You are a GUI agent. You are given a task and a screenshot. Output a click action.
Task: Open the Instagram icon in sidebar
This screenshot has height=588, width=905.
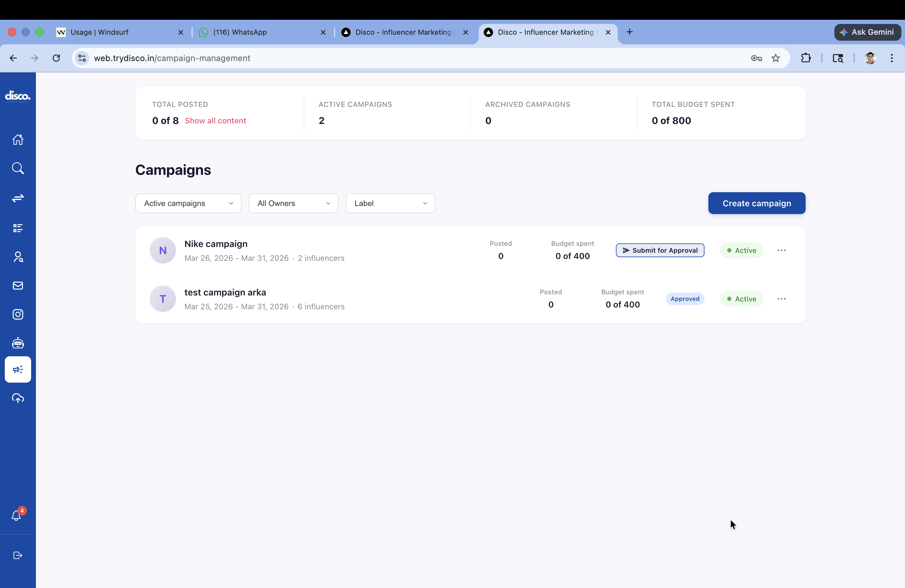point(18,314)
